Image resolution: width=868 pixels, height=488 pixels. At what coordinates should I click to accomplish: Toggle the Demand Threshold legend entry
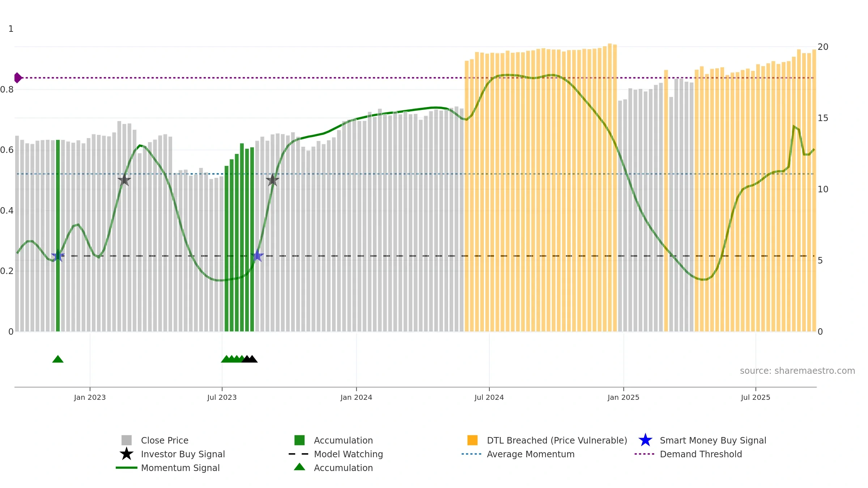pos(701,454)
